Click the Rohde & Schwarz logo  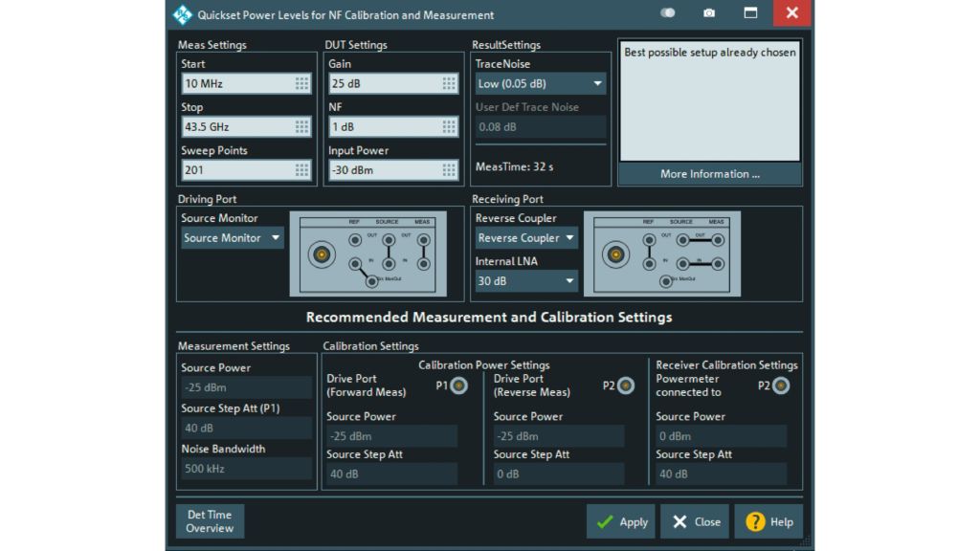click(x=181, y=13)
